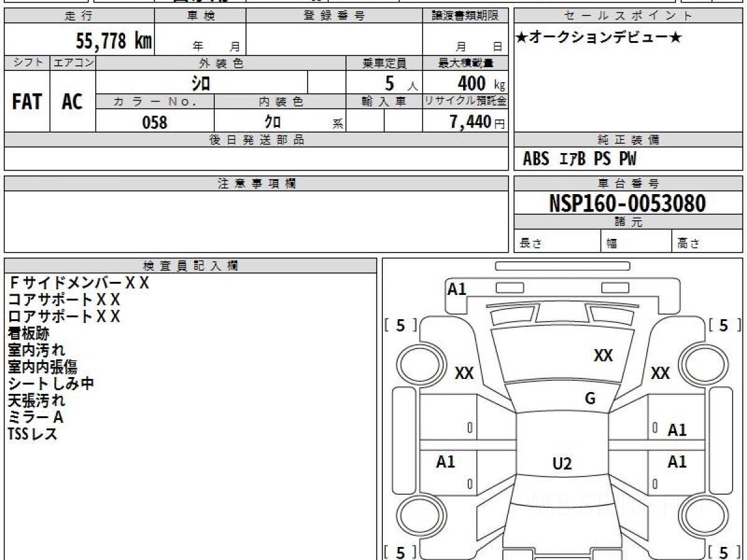Select the 内装色 header
Image resolution: width=747 pixels, height=560 pixels.
pos(280,102)
